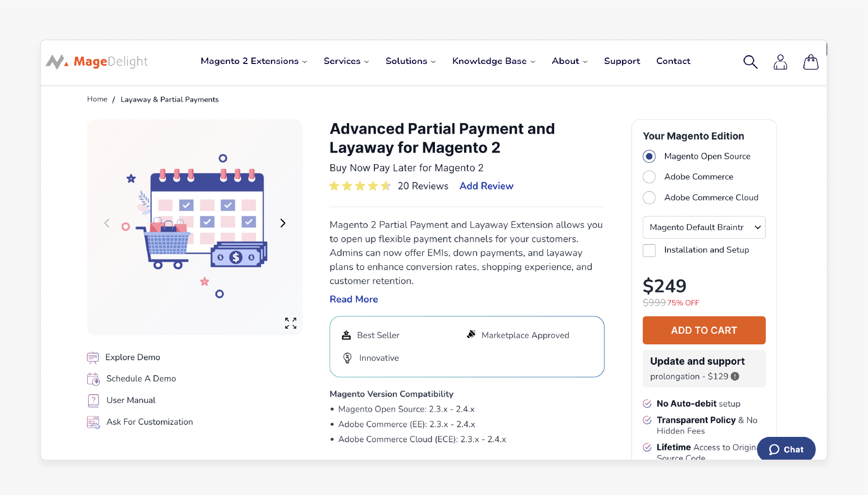
Task: Click the $249 price
Action: click(x=665, y=286)
